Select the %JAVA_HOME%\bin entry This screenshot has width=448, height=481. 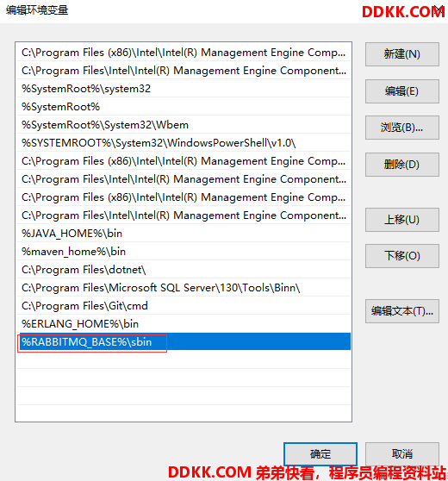tap(184, 233)
